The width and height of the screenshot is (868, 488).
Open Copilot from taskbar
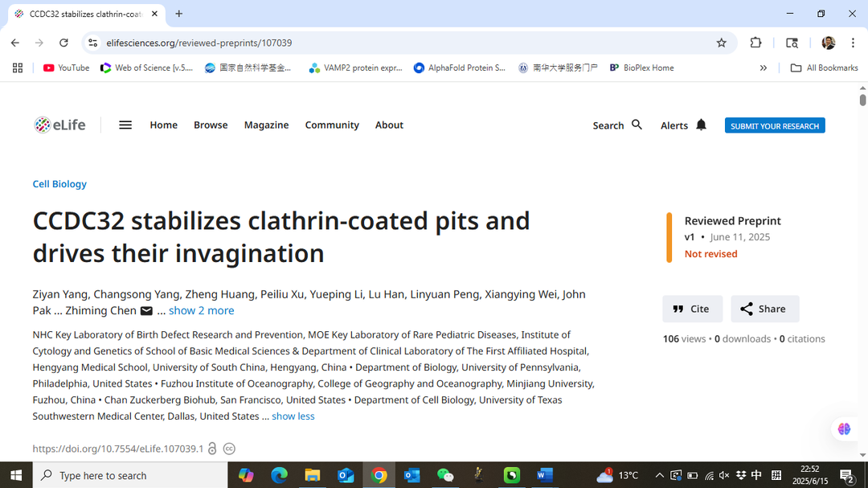coord(247,475)
